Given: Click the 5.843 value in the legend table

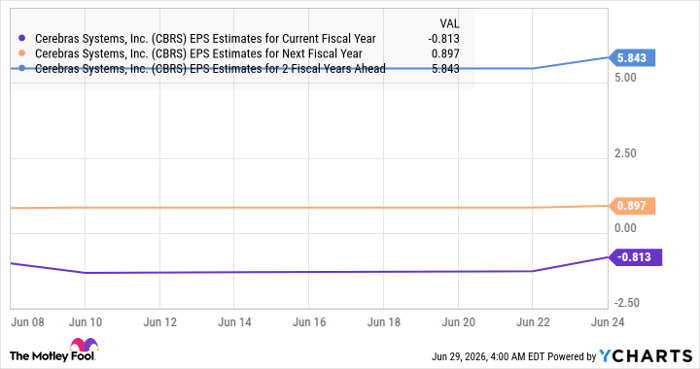Looking at the screenshot, I should [x=445, y=69].
